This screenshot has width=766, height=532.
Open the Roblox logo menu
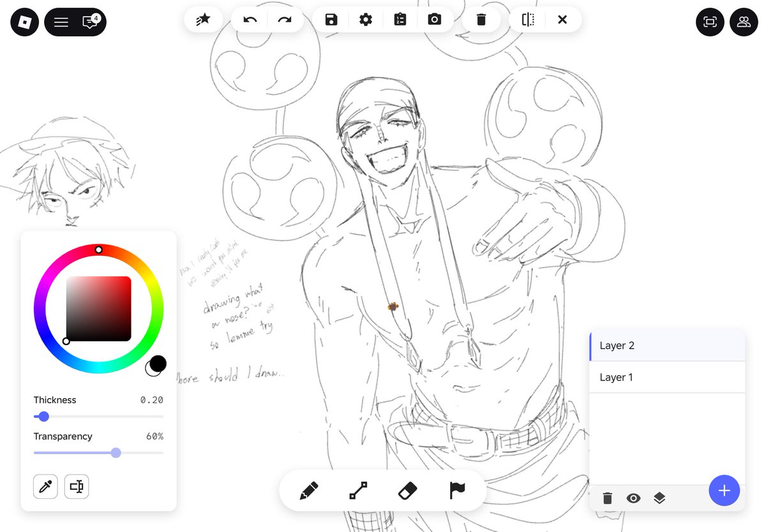click(x=24, y=22)
